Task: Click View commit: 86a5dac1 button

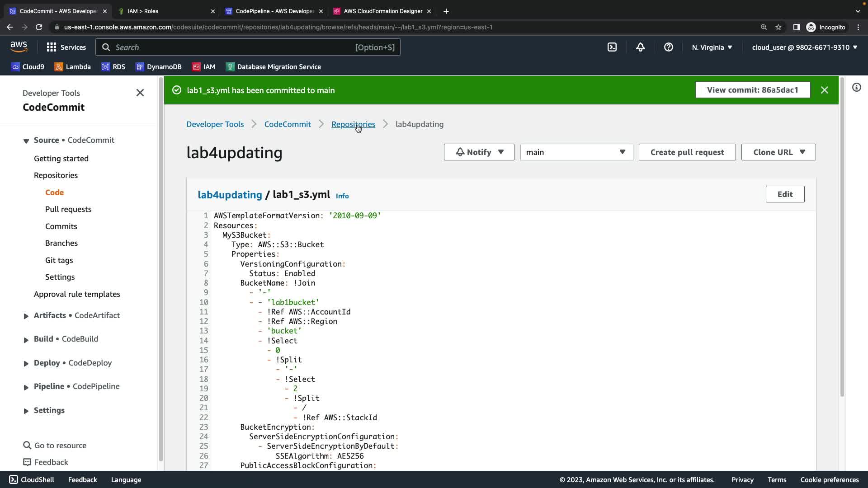Action: 752,90
